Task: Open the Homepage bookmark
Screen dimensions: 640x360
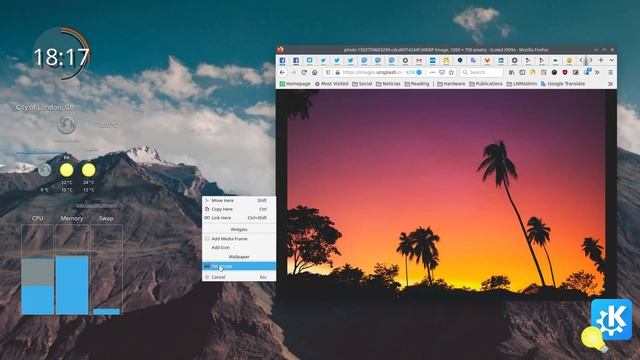Action: (x=295, y=84)
